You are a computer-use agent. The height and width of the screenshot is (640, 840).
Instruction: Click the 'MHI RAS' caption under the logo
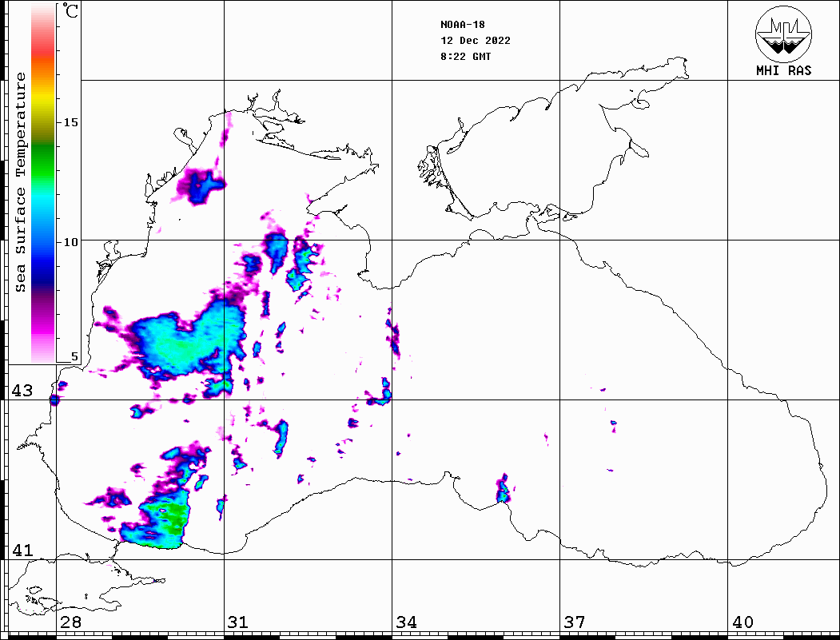[x=783, y=70]
